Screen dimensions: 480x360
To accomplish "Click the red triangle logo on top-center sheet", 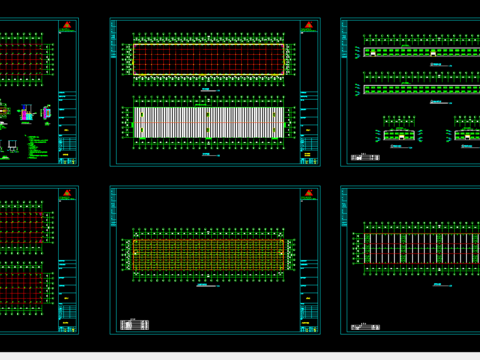I will click(309, 25).
